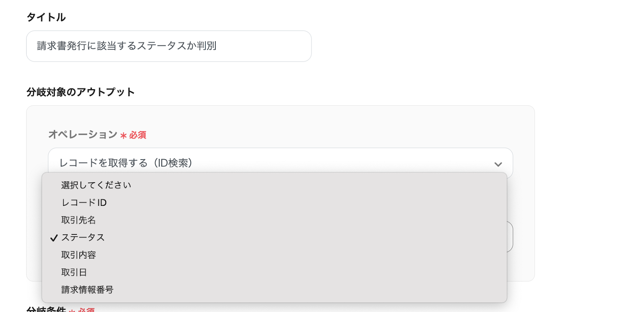Screen dimensions: 644x312
Task: Click the red asterisk next to オペレーション
Action: click(x=124, y=136)
